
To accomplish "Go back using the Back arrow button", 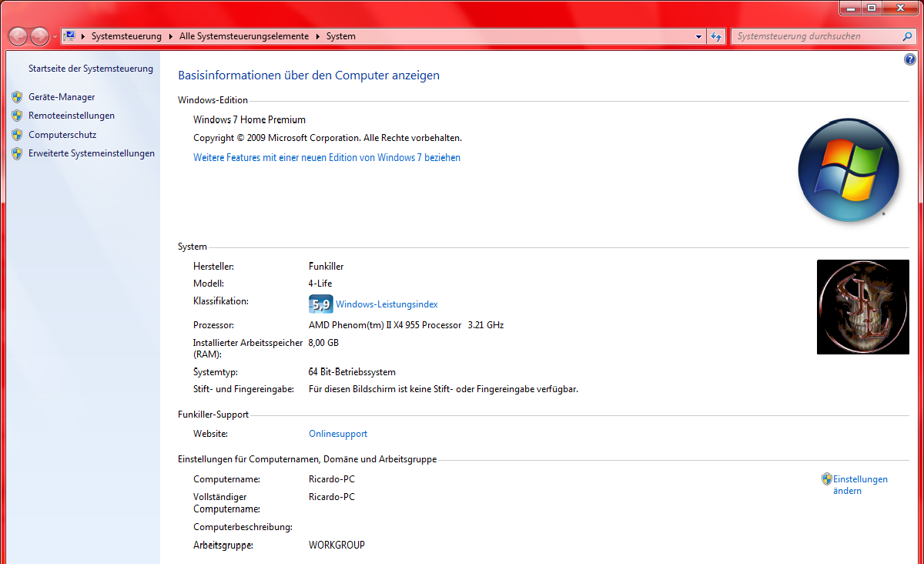I will point(18,36).
